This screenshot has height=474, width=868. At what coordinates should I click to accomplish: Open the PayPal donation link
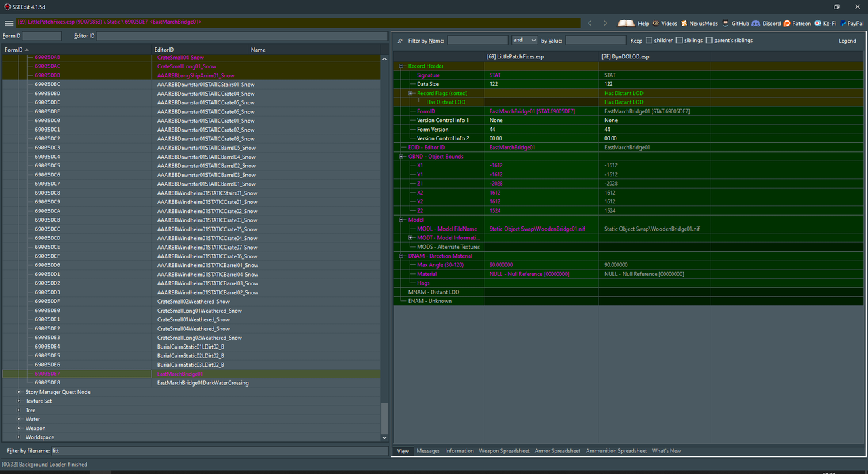pyautogui.click(x=851, y=23)
